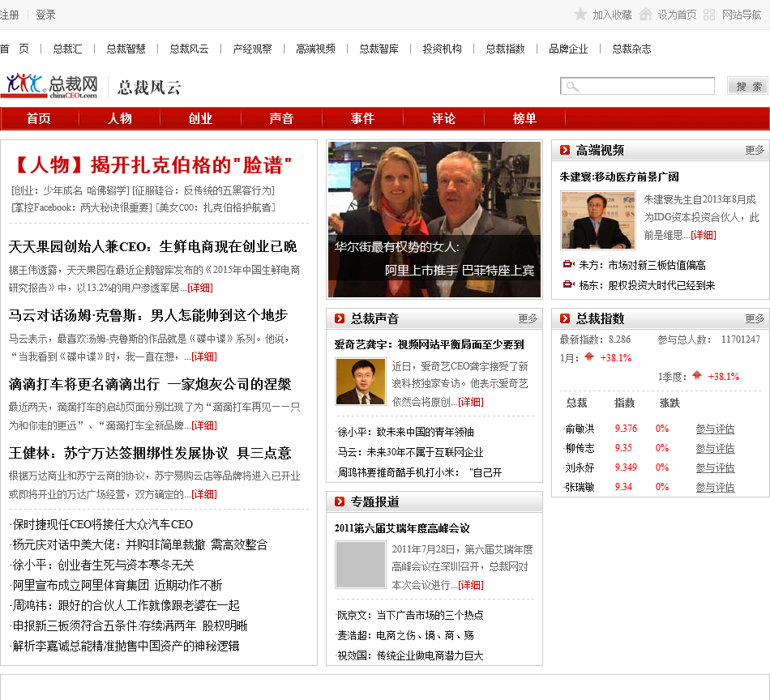Click the red arrow icon beside 总裁声音

point(340,318)
